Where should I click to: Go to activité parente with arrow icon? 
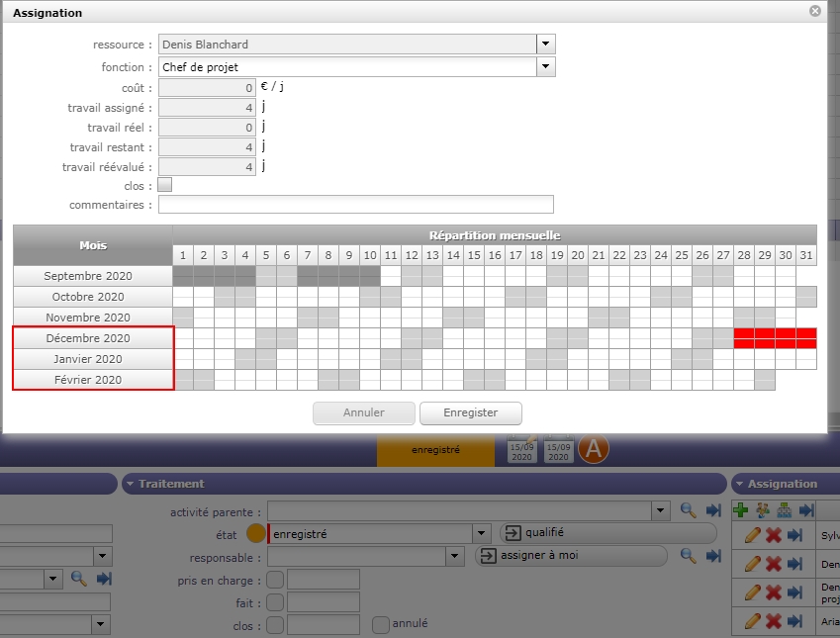[713, 510]
